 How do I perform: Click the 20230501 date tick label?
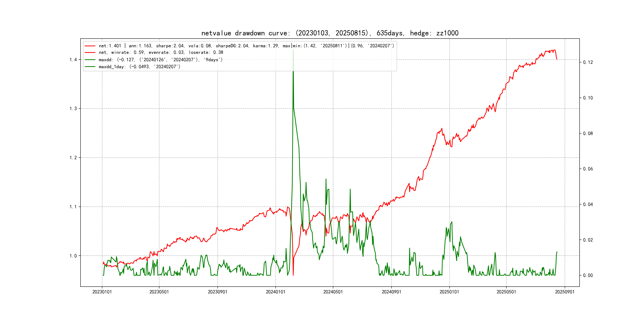(x=159, y=292)
